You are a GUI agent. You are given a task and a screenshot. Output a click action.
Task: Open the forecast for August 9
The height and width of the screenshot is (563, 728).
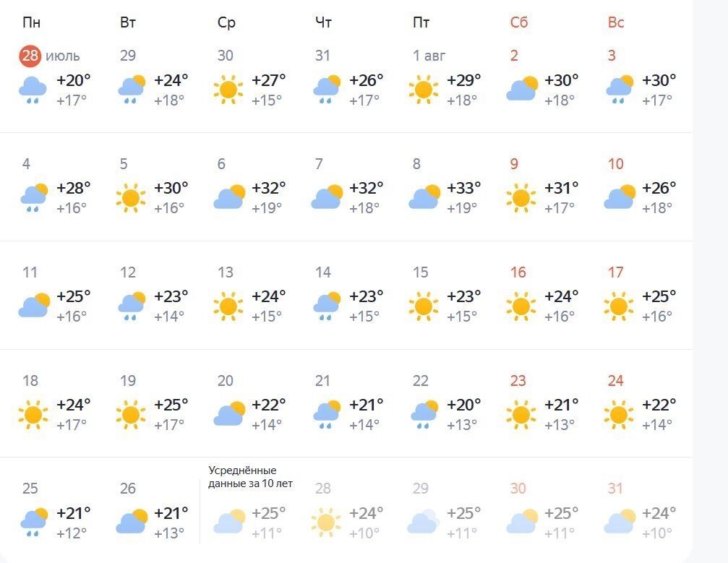point(514,164)
